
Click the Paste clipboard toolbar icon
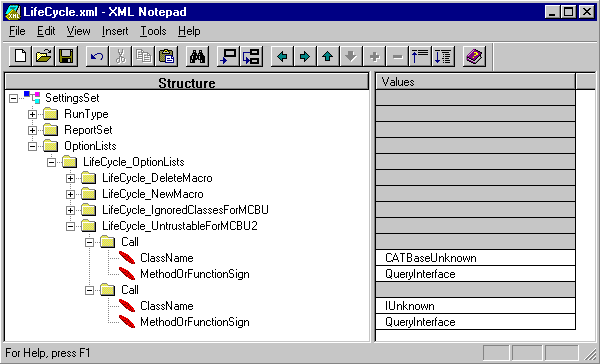(x=166, y=57)
